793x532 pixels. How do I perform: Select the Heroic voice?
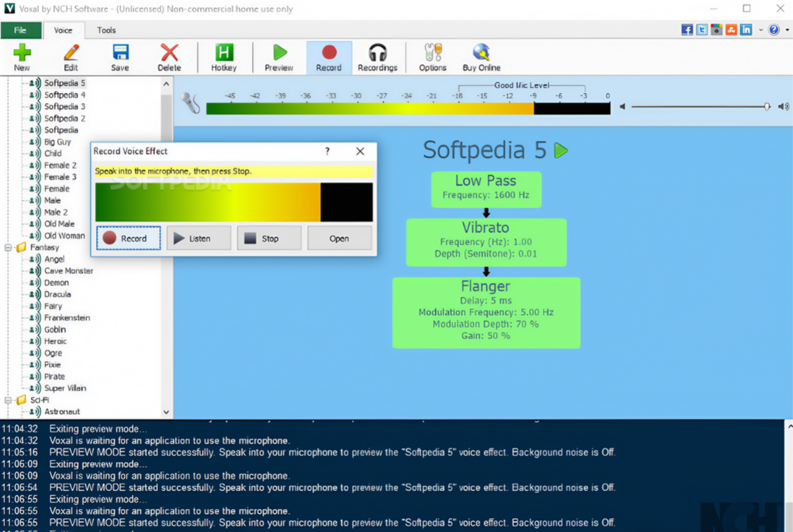(x=56, y=341)
